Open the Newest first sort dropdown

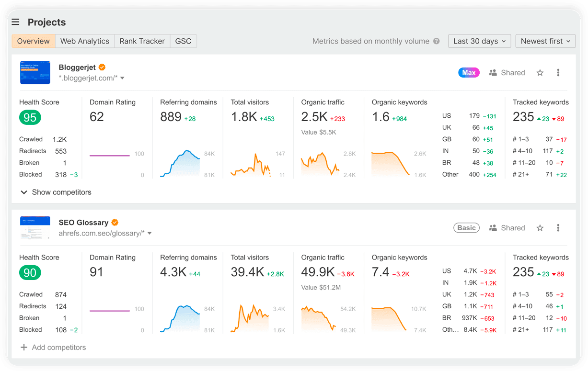coord(545,41)
